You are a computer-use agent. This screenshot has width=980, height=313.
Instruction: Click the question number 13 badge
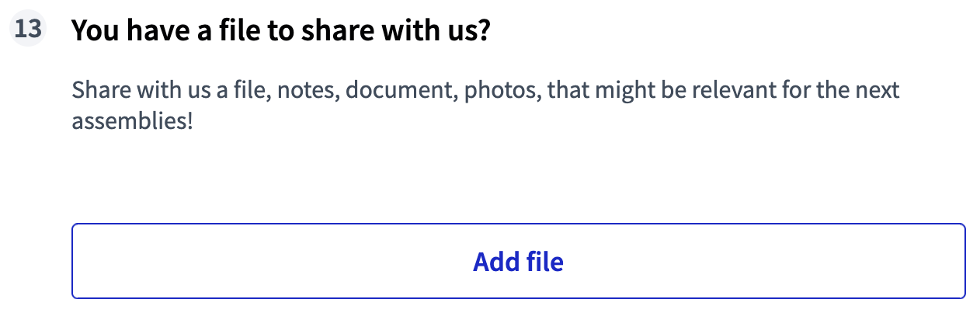point(28,30)
